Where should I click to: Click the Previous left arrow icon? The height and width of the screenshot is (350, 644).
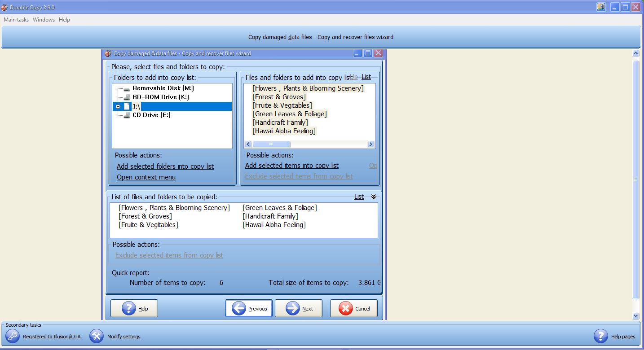[239, 308]
